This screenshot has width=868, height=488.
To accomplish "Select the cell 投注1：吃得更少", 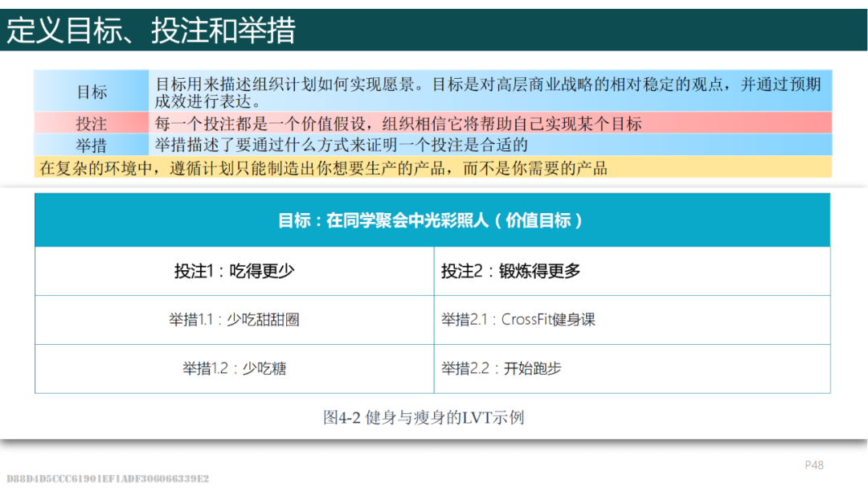I will coord(234,272).
